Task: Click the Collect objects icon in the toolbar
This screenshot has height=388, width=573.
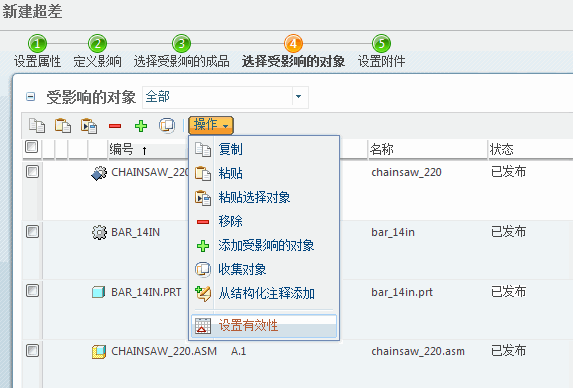Action: point(167,126)
